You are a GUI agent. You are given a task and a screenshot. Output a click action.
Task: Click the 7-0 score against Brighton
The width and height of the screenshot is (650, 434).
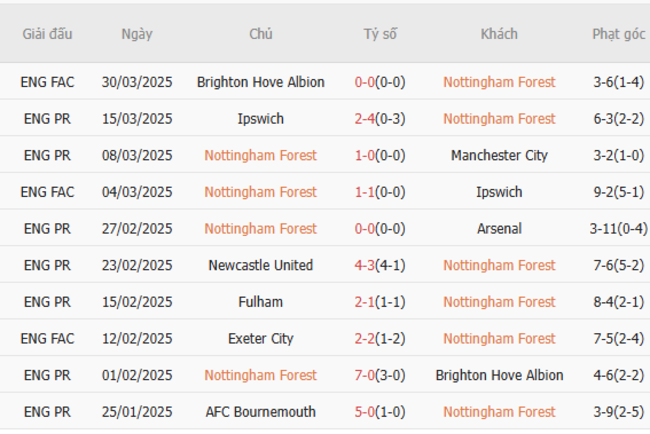click(365, 376)
